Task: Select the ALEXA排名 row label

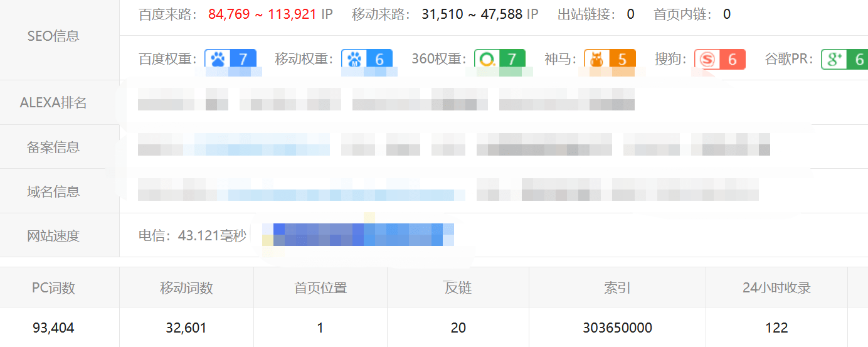Action: coord(53,103)
